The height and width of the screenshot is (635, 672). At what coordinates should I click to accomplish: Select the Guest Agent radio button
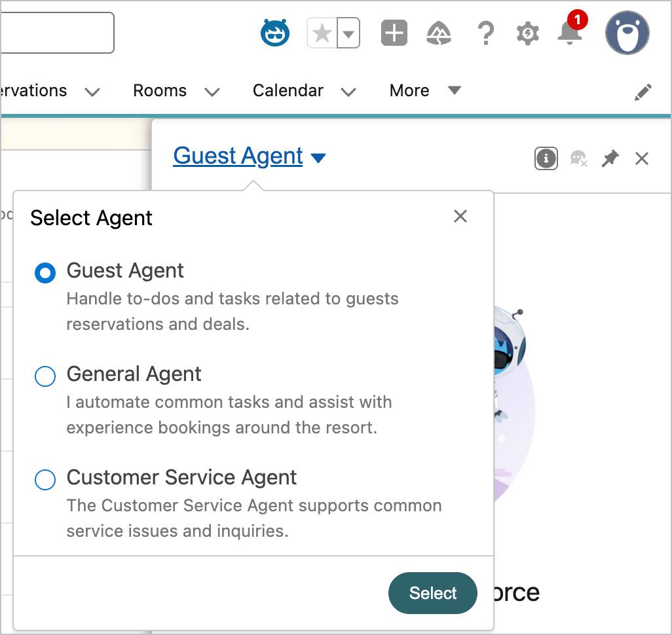[45, 273]
